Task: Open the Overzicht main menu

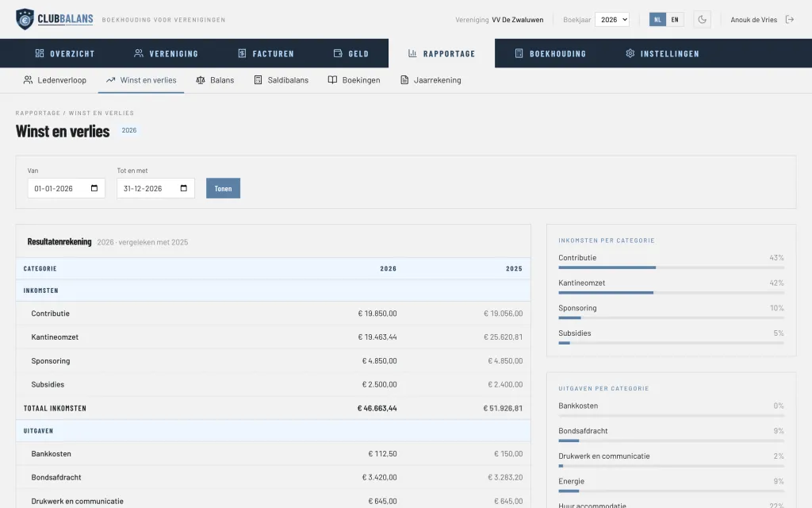Action: 65,53
